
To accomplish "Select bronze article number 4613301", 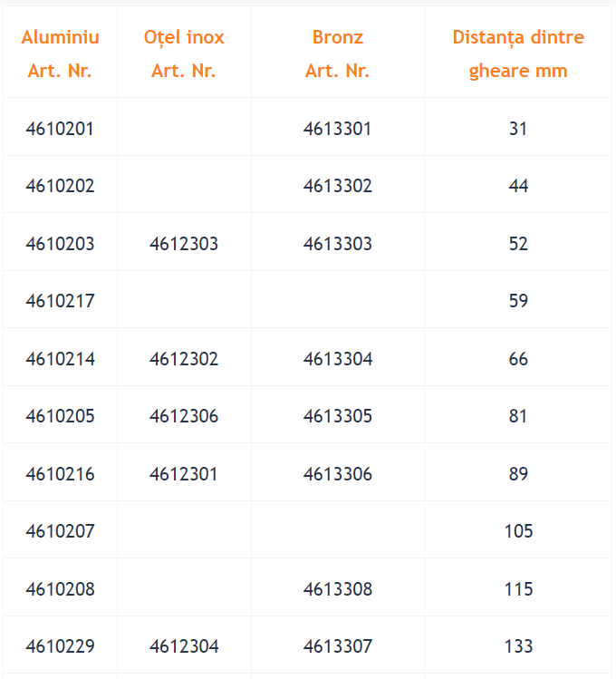I will tap(337, 129).
